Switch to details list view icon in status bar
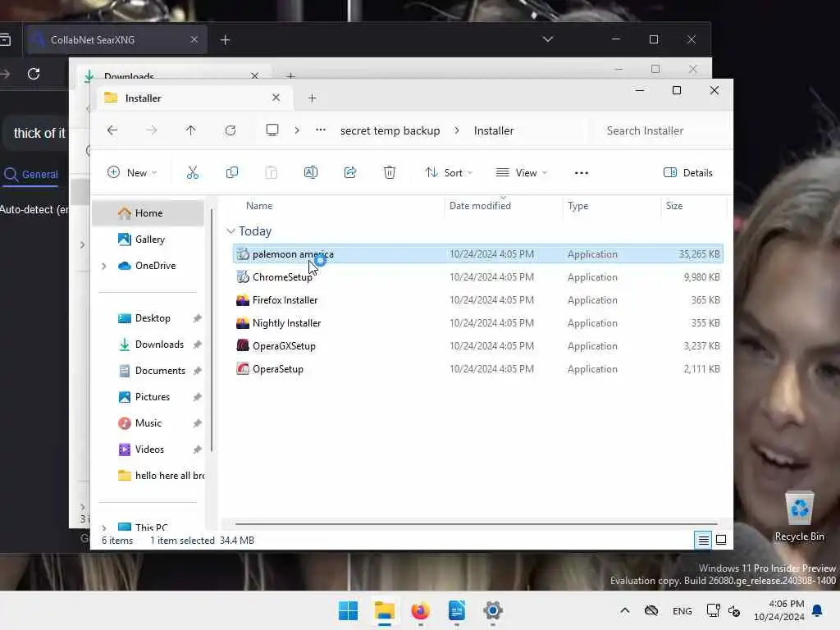The image size is (840, 630). pos(703,540)
